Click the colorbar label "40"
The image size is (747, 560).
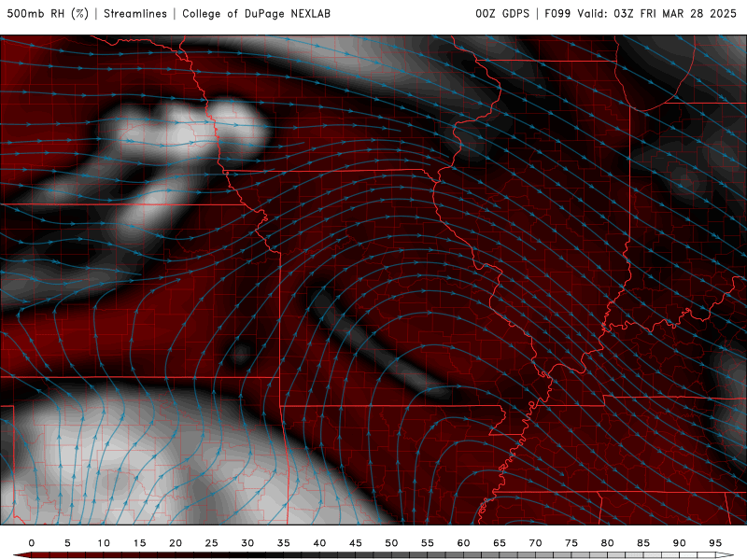click(319, 543)
